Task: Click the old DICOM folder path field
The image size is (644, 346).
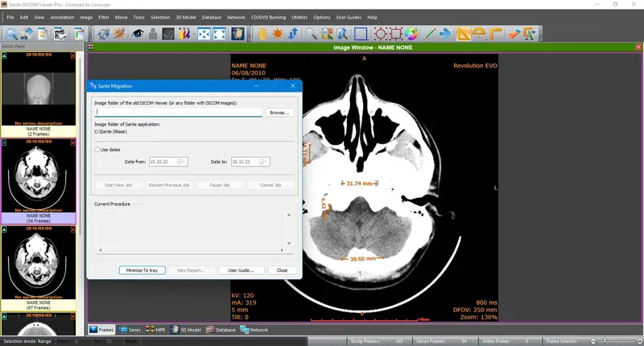Action: [177, 113]
